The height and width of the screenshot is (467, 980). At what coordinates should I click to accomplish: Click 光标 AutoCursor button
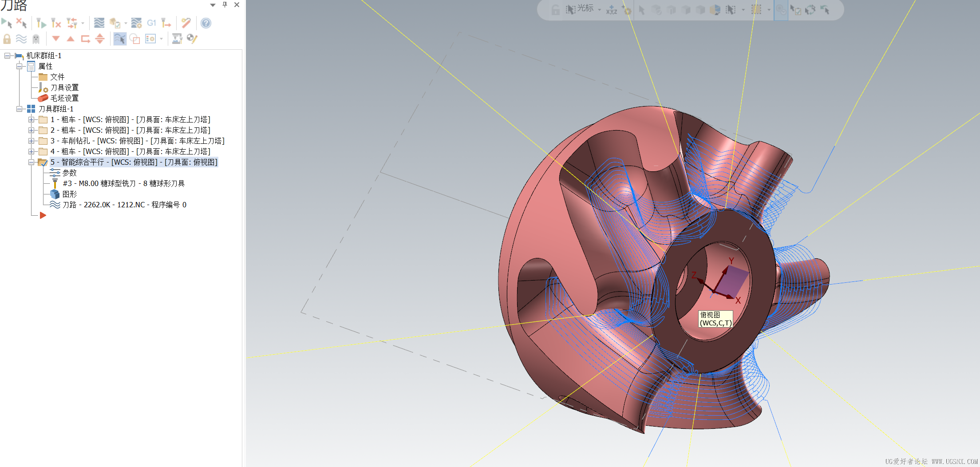click(580, 9)
